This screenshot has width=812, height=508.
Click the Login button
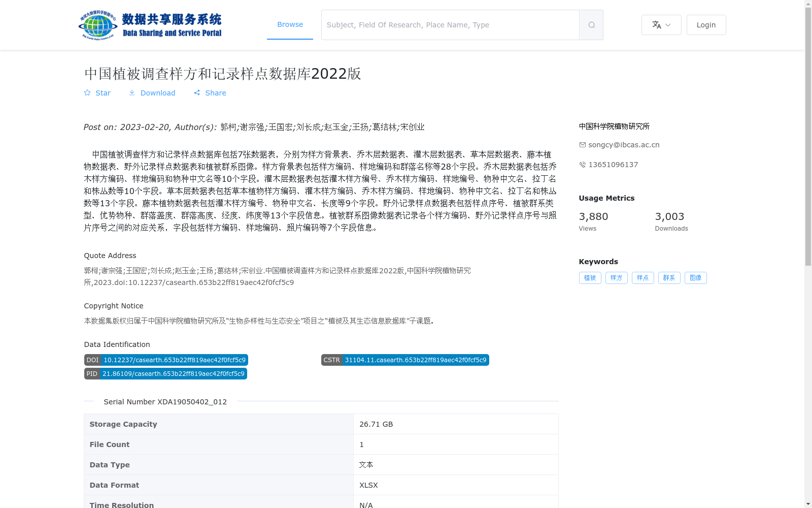point(706,25)
